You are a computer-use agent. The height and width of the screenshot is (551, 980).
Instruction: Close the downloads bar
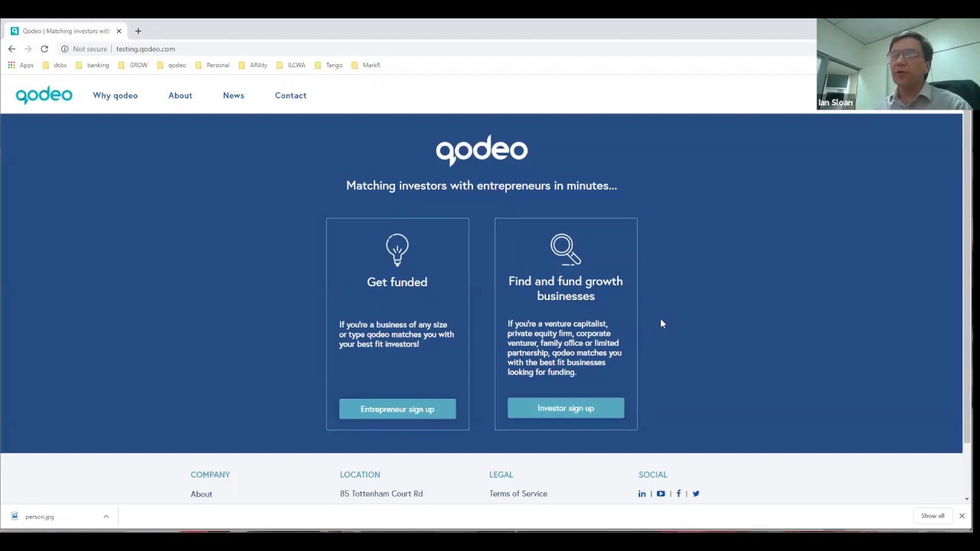point(962,516)
